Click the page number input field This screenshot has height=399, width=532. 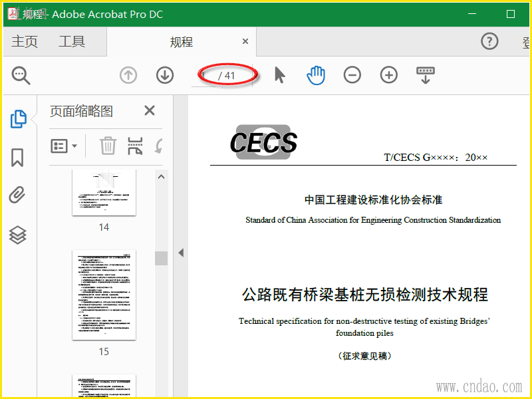tap(203, 75)
